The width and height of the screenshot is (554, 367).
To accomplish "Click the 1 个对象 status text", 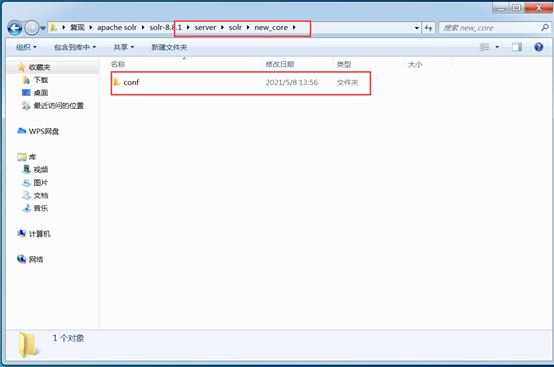I will [69, 338].
